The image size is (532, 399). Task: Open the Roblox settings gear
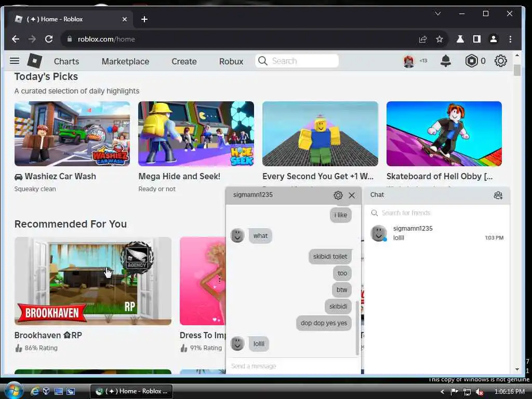click(x=500, y=61)
